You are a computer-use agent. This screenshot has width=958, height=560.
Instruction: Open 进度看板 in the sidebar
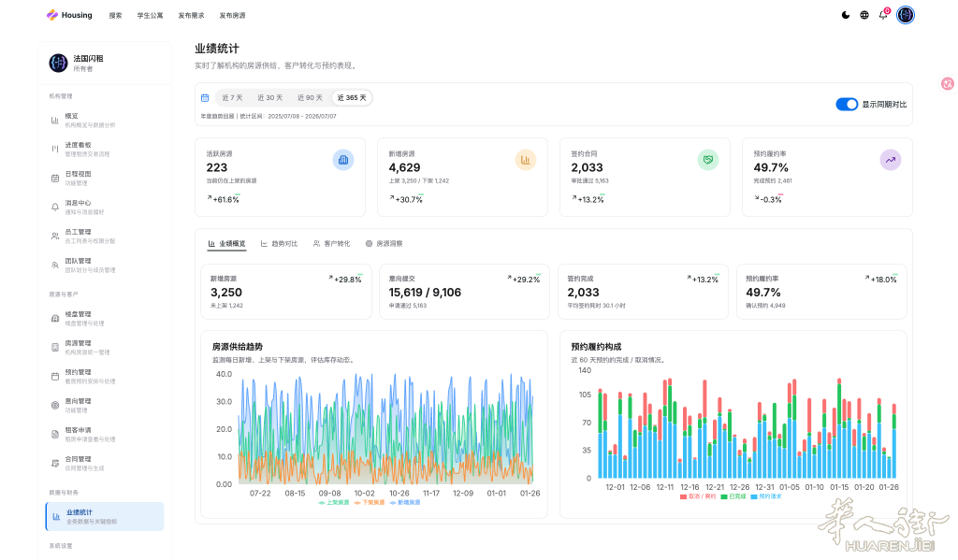click(105, 149)
